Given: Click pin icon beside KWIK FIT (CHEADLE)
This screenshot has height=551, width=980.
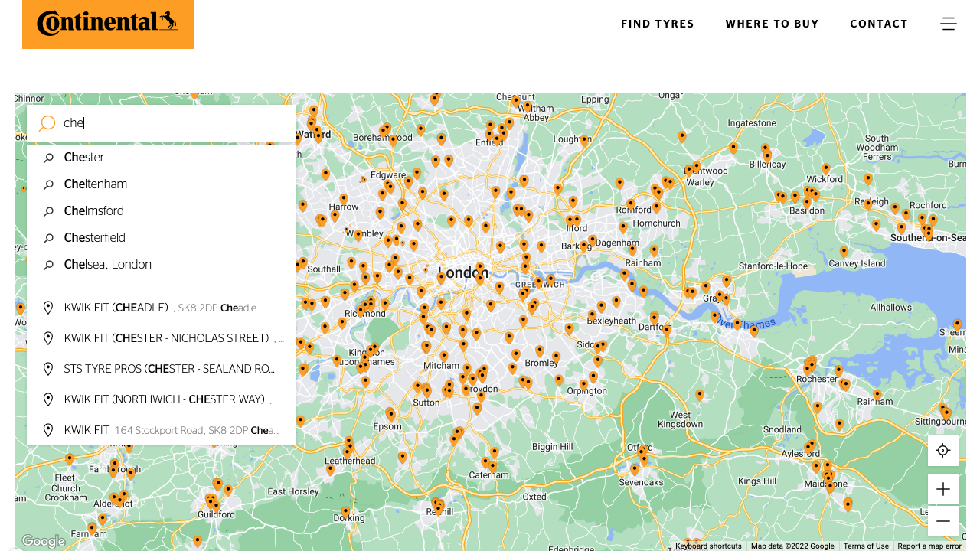Looking at the screenshot, I should (x=48, y=308).
